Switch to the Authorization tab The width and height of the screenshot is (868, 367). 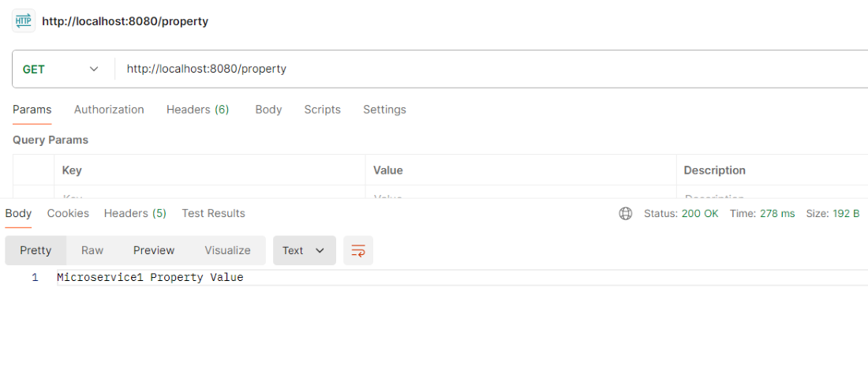click(x=109, y=110)
